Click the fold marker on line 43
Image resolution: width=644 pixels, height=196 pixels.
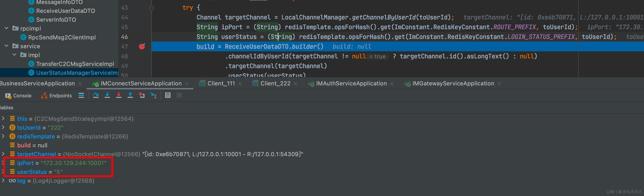pos(151,8)
